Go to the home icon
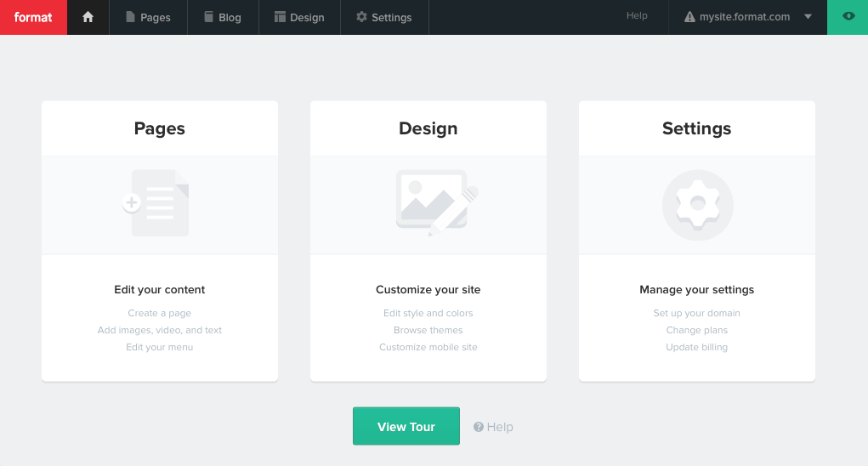The image size is (868, 466). click(x=88, y=17)
